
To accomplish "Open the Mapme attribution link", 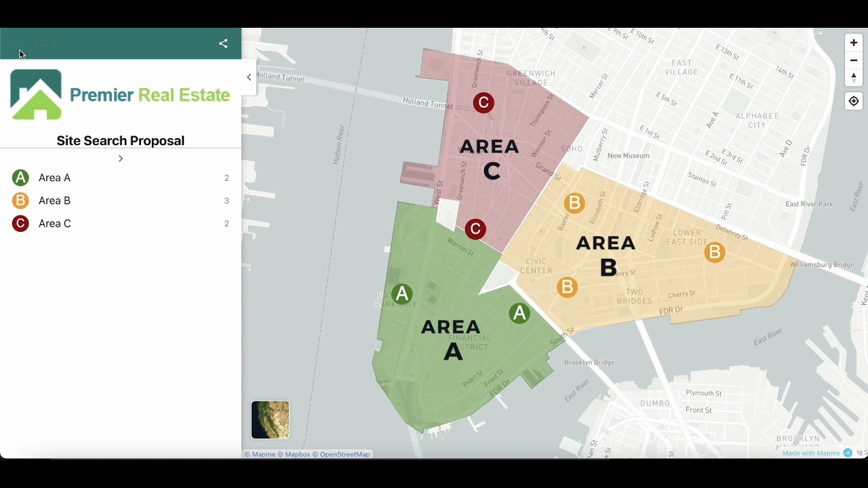I will pos(260,455).
